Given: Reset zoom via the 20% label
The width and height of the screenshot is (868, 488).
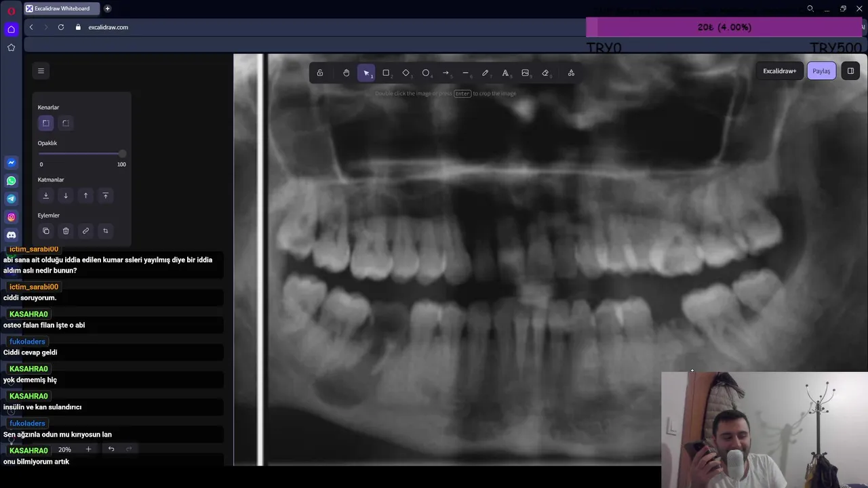Looking at the screenshot, I should pos(64,449).
